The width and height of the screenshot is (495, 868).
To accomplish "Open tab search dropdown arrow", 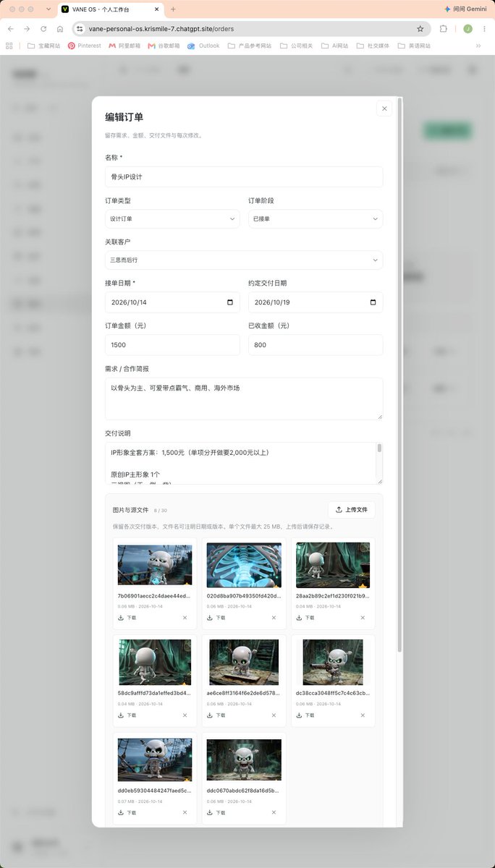I will [x=48, y=9].
